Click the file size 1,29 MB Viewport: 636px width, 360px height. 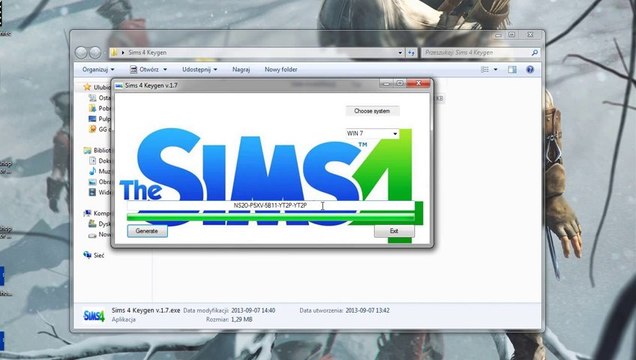tap(242, 319)
